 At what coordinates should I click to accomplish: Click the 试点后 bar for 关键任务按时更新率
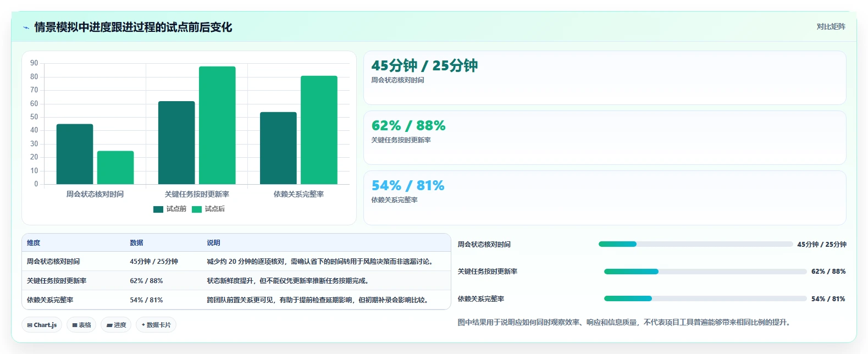[217, 125]
